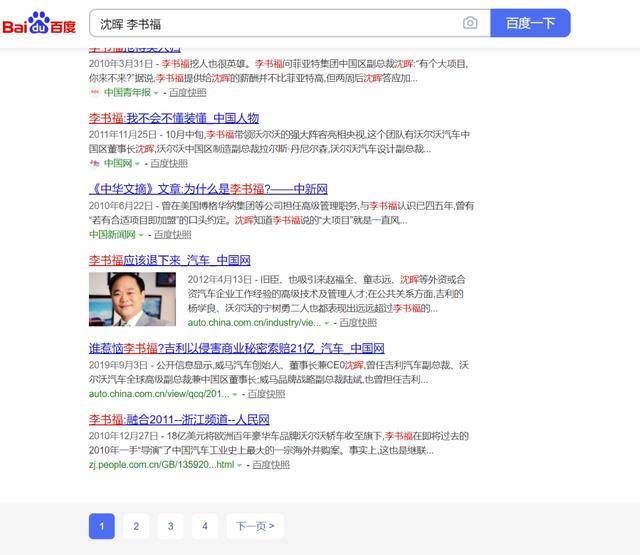Open result 李书福:融合2011--浙江频道--人民网
Screen dimensions: 640x555
pyautogui.click(x=179, y=419)
